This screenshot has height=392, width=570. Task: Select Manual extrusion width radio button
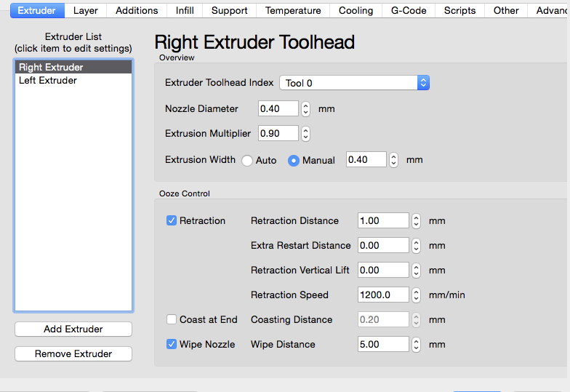click(x=294, y=161)
